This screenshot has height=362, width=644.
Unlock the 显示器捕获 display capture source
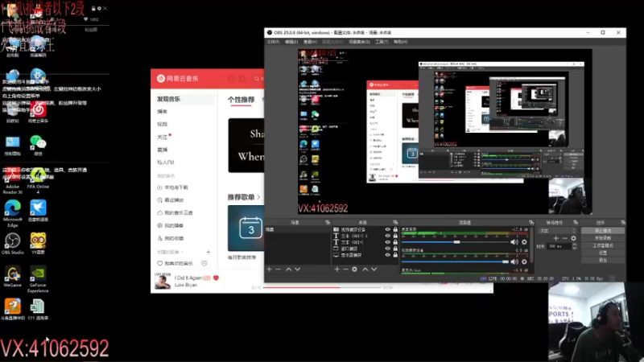point(395,255)
